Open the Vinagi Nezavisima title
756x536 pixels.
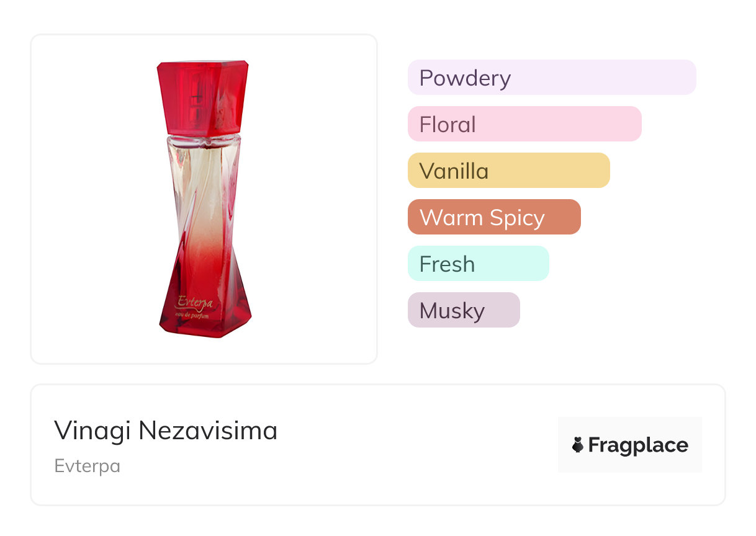pyautogui.click(x=166, y=431)
